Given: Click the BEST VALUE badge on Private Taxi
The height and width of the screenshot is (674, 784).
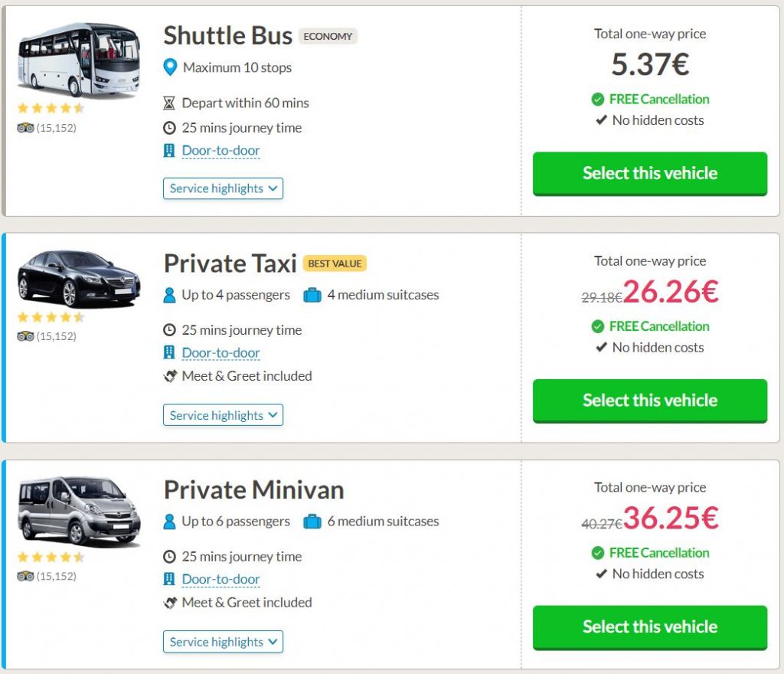Looking at the screenshot, I should tap(335, 263).
